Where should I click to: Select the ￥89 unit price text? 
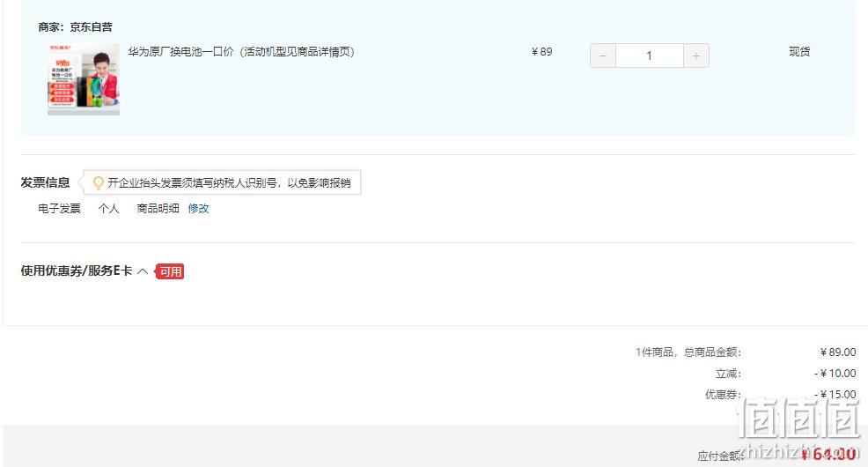click(x=542, y=51)
